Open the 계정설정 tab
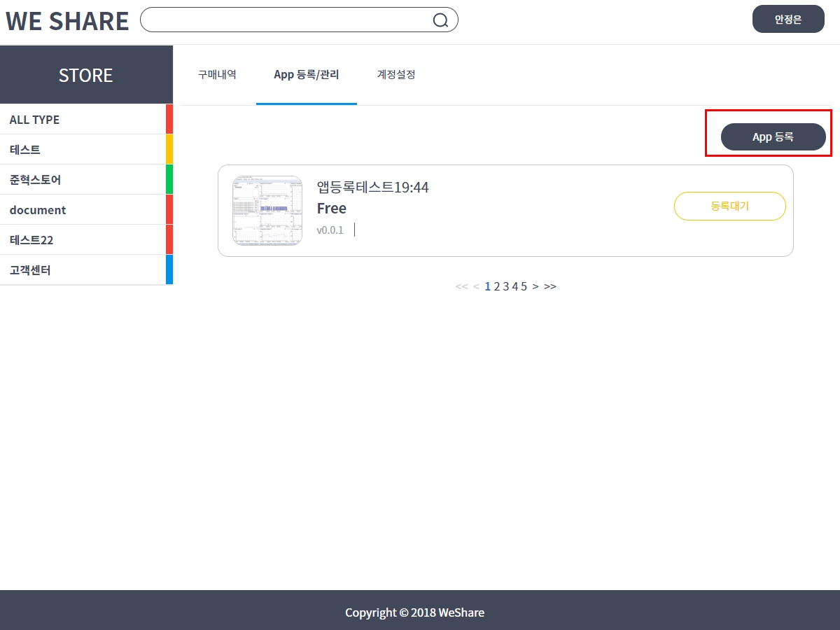Viewport: 840px width, 630px height. pyautogui.click(x=396, y=75)
